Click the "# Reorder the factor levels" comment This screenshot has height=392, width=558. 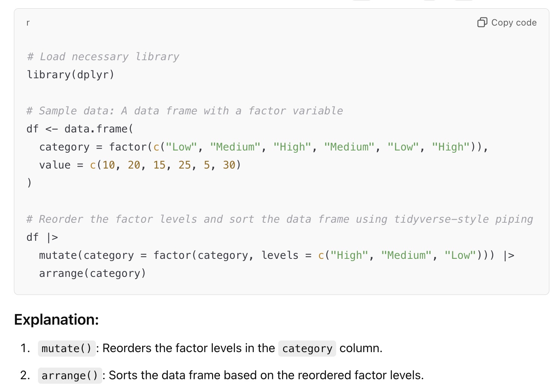tap(280, 219)
